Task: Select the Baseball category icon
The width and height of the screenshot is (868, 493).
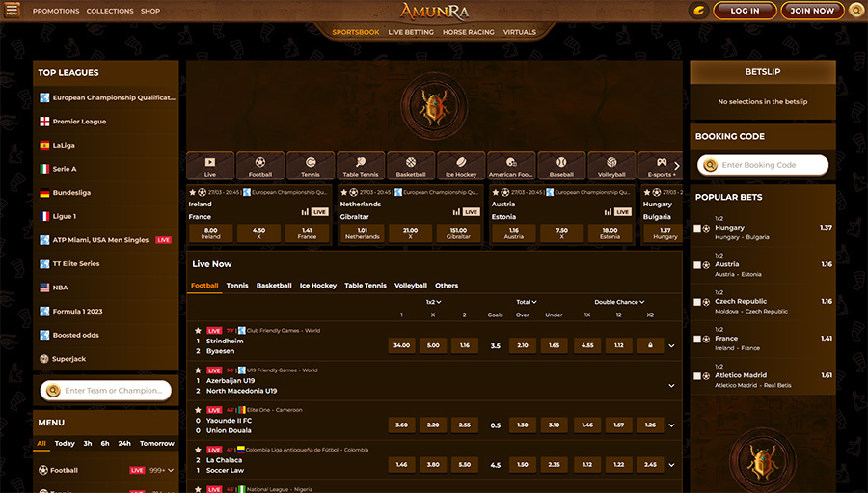Action: click(561, 165)
